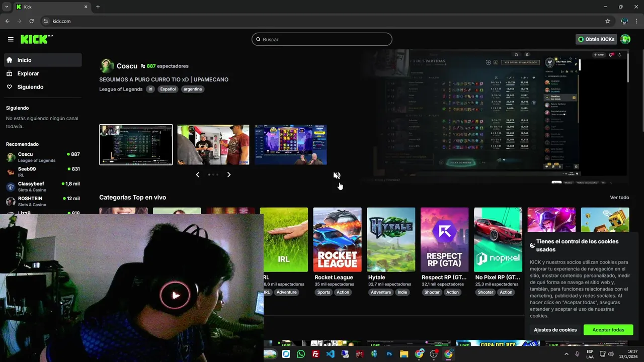This screenshot has width=644, height=362.
Task: Open the tab search dropdown
Action: tap(7, 7)
